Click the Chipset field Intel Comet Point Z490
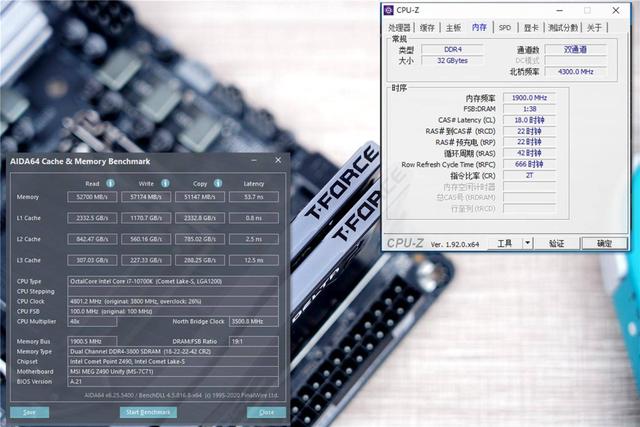The height and width of the screenshot is (427, 640). (173, 362)
